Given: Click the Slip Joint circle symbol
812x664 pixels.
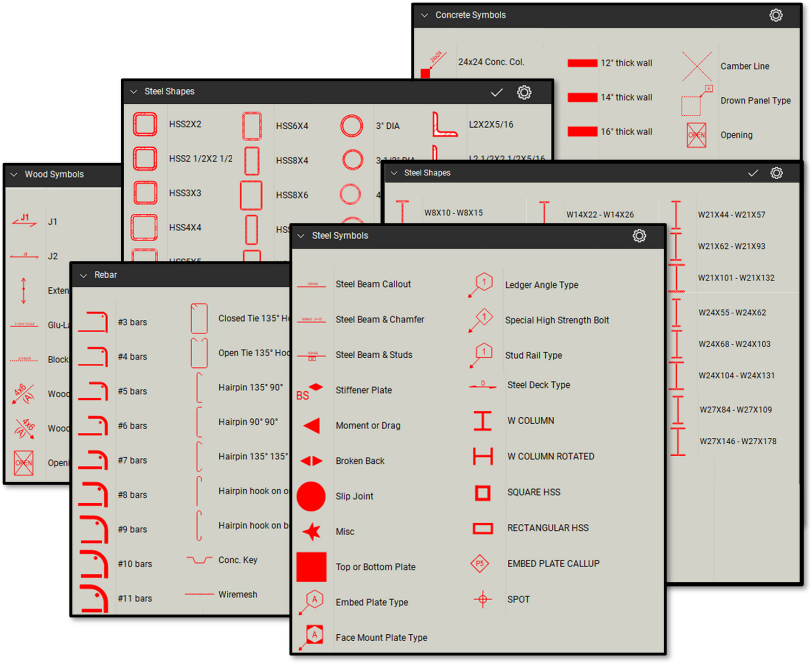Looking at the screenshot, I should [311, 496].
